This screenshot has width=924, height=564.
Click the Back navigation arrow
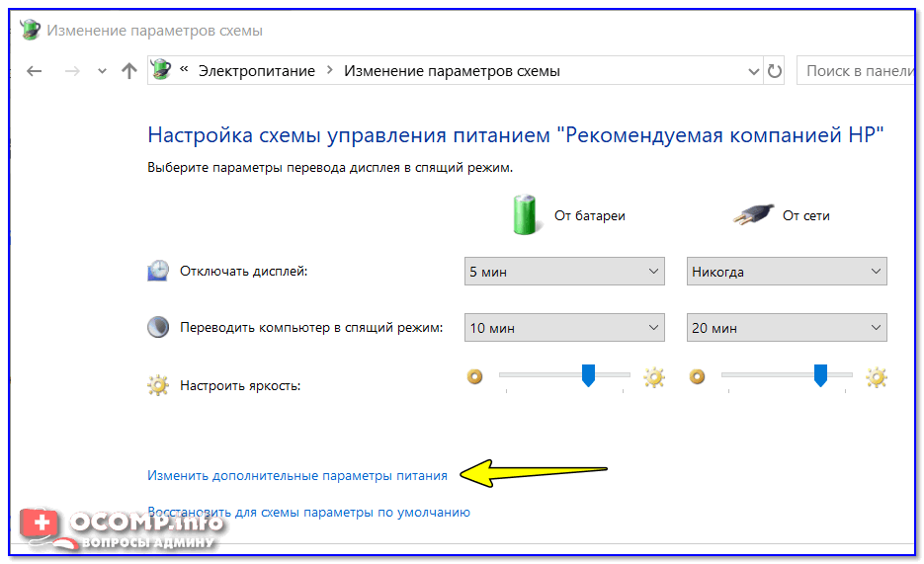pos(35,71)
